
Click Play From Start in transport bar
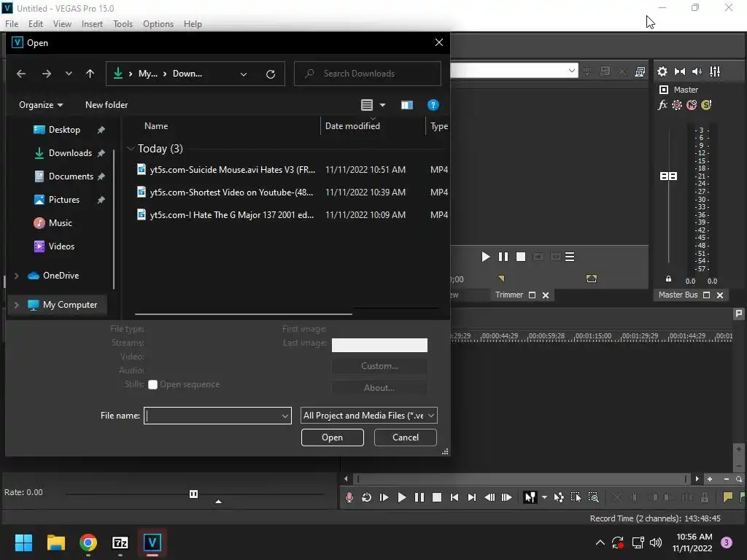384,497
